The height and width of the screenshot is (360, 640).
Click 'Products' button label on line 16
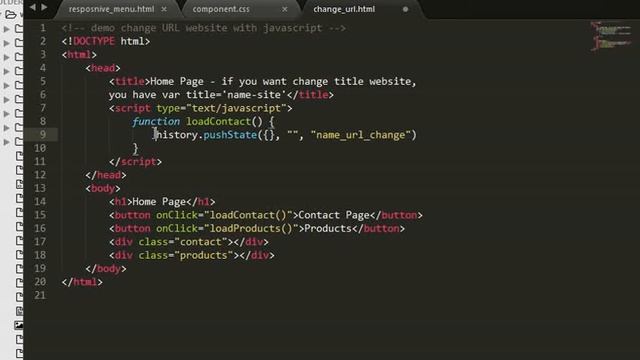pos(328,228)
